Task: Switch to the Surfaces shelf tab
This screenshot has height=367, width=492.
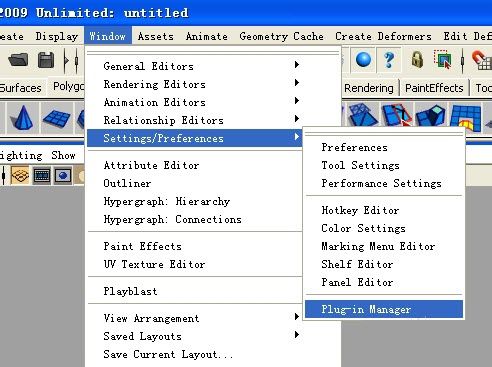Action: [21, 88]
